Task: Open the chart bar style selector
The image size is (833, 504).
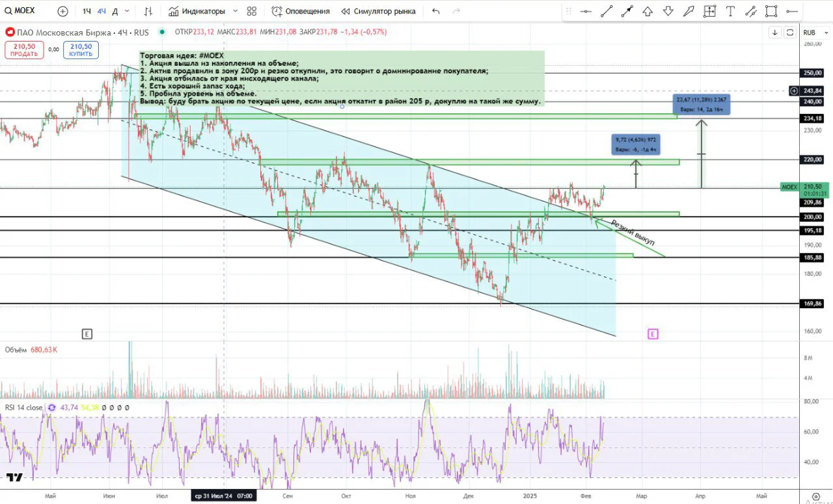Action: pyautogui.click(x=148, y=11)
